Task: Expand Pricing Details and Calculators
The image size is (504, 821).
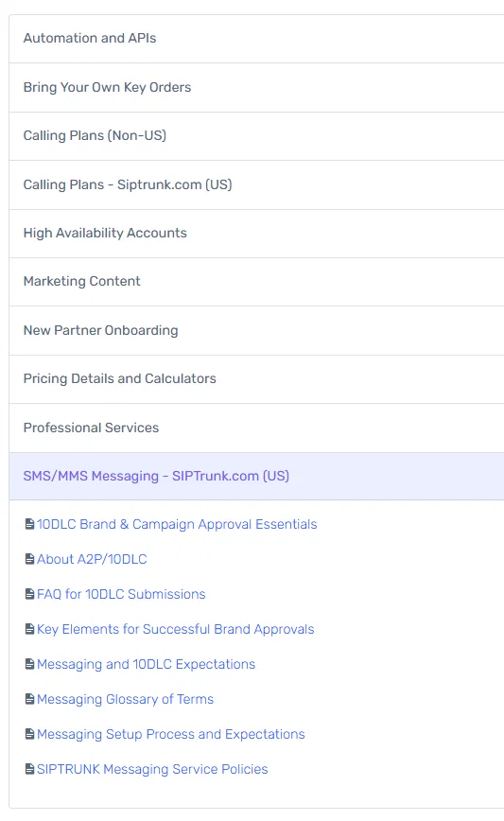Action: click(256, 379)
